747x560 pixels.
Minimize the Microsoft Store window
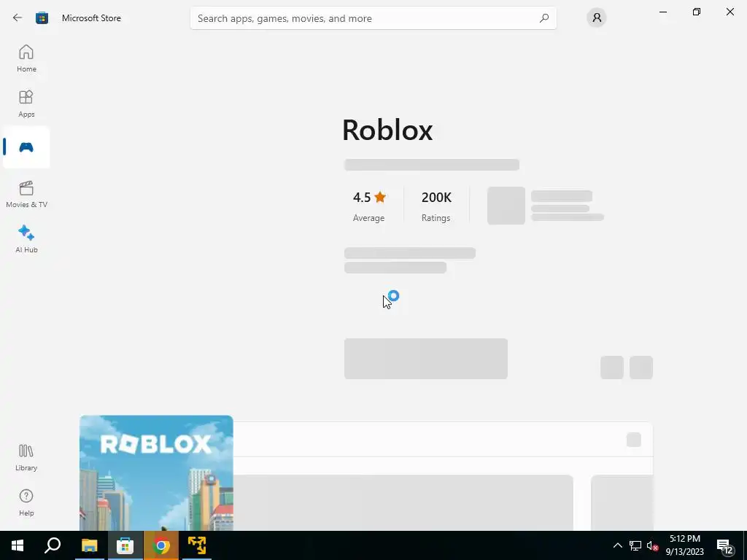663,12
